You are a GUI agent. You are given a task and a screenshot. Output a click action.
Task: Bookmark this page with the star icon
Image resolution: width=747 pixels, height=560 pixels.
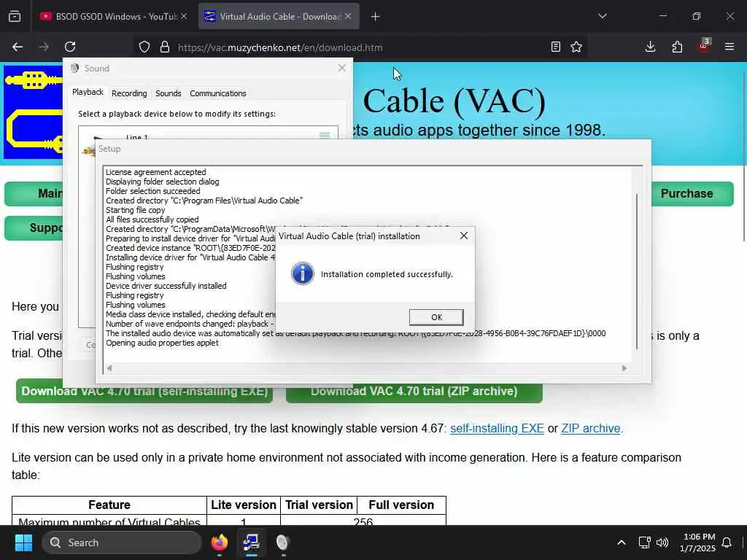tap(576, 47)
